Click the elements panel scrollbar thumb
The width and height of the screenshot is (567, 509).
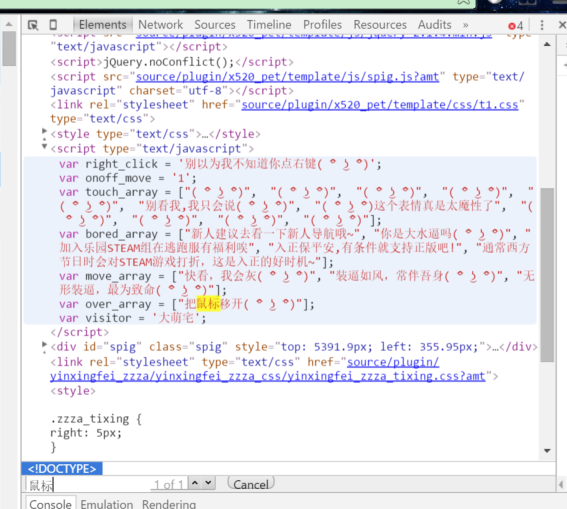[x=547, y=275]
